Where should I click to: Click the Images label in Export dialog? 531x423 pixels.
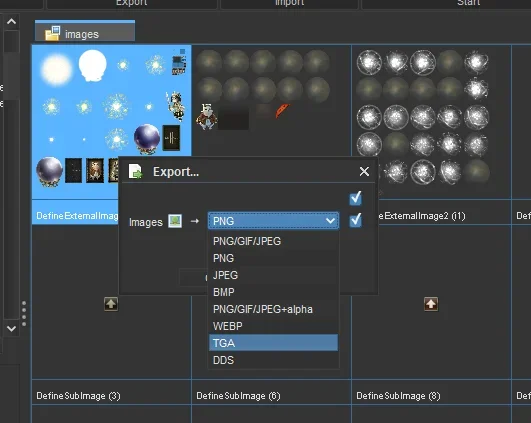pos(146,222)
